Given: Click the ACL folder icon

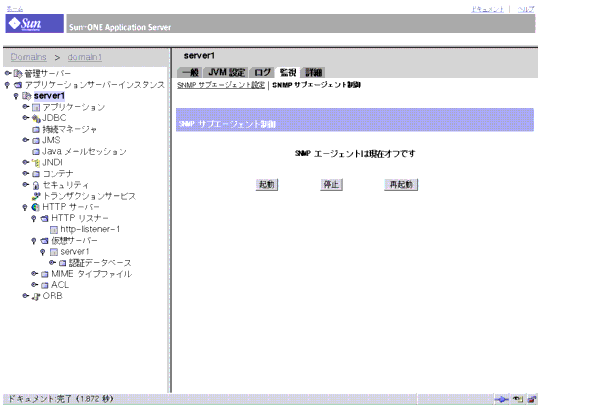Looking at the screenshot, I should coord(44,285).
